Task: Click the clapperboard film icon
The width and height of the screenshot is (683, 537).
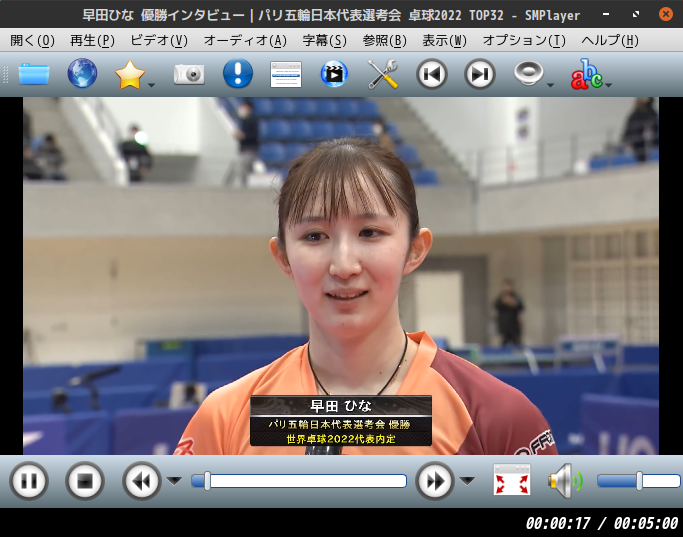Action: [334, 74]
